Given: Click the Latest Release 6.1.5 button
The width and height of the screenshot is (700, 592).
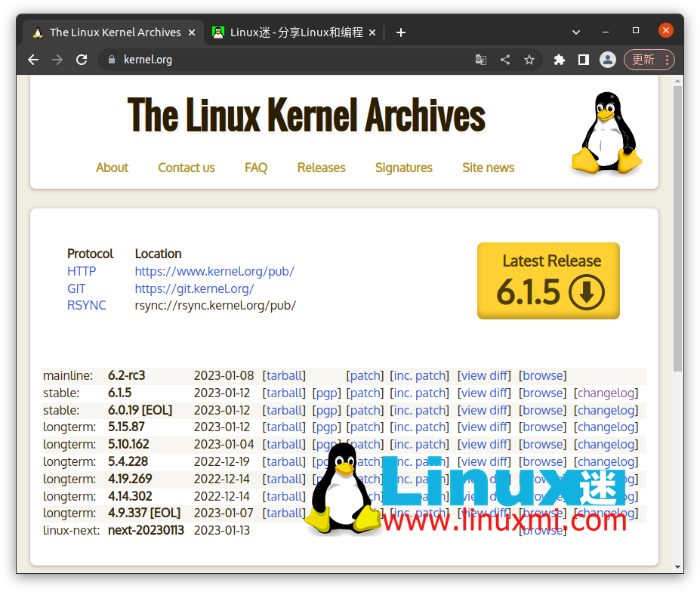Looking at the screenshot, I should pos(548,281).
